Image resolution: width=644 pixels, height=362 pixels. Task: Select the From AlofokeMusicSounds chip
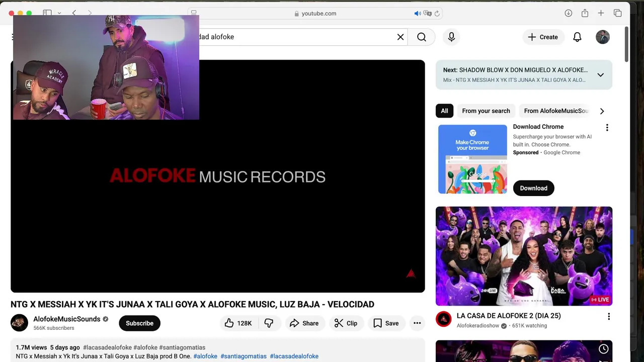(x=556, y=111)
